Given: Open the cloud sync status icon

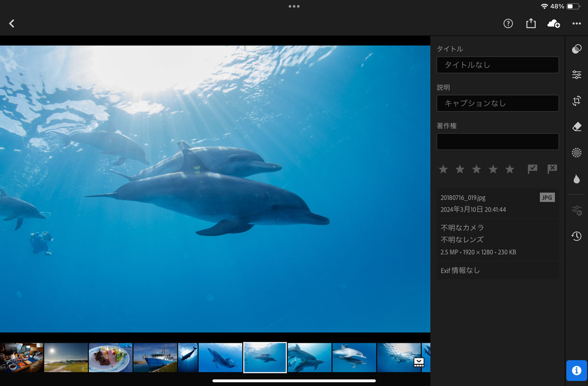Looking at the screenshot, I should (553, 24).
